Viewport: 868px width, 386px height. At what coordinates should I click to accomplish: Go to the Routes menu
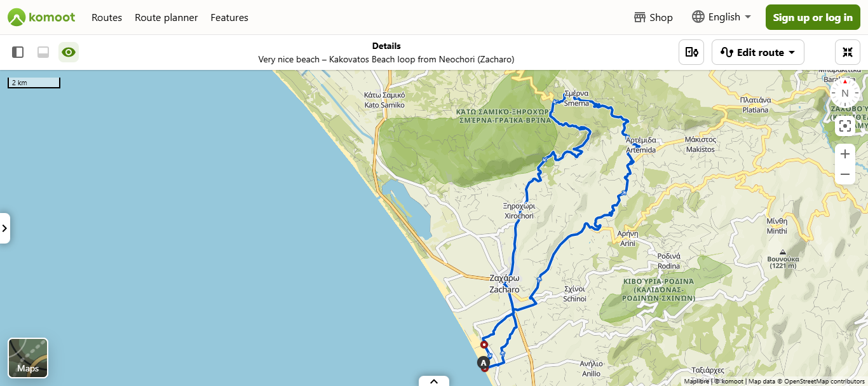click(107, 17)
